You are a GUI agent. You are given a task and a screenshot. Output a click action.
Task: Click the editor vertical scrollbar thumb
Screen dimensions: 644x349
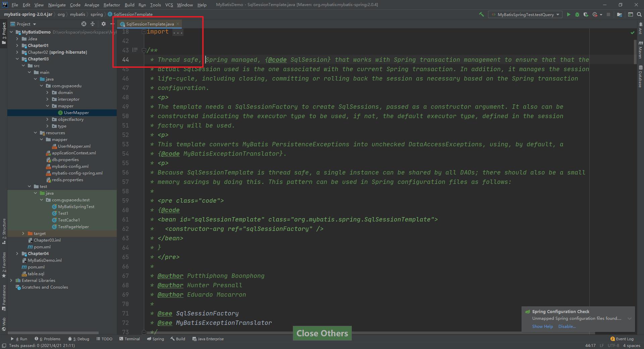[635, 52]
